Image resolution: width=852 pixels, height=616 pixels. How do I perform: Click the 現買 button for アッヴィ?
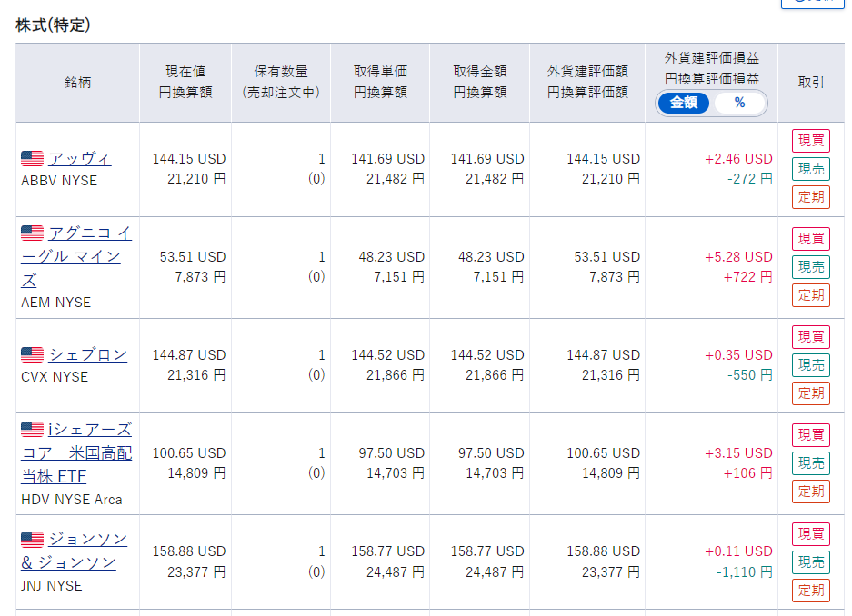click(810, 141)
